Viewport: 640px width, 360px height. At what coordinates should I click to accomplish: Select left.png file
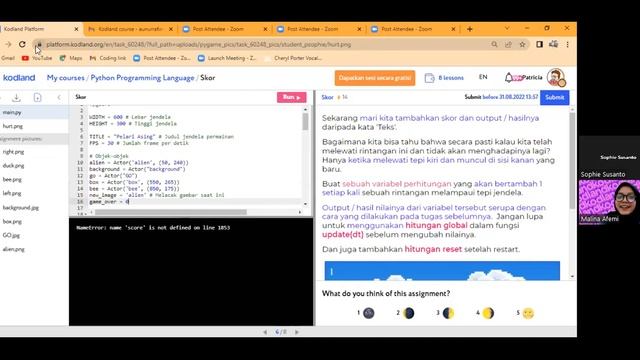point(12,193)
